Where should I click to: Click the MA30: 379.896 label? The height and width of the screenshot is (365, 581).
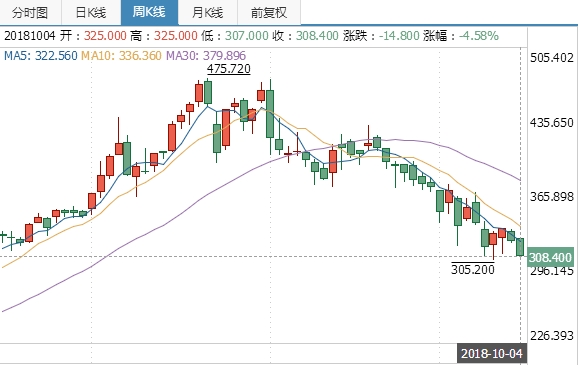click(x=206, y=56)
